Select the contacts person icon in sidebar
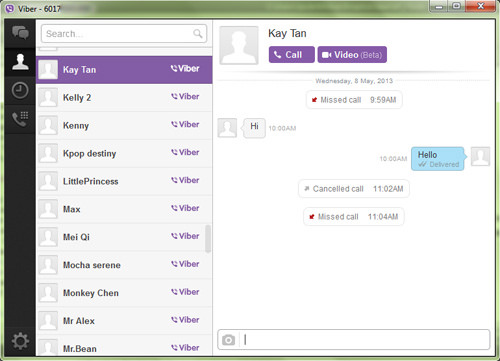500x361 pixels. coord(20,62)
